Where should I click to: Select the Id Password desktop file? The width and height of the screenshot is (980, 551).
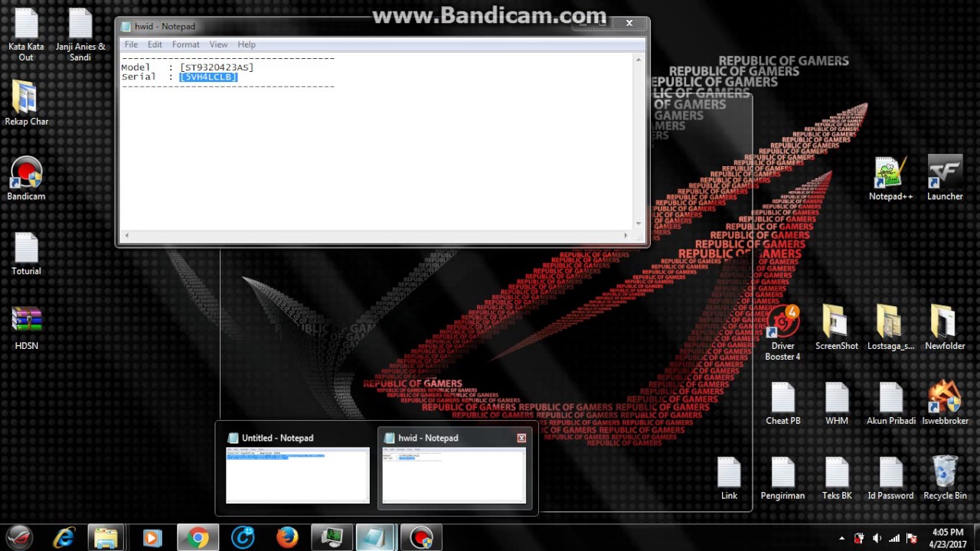pos(890,478)
